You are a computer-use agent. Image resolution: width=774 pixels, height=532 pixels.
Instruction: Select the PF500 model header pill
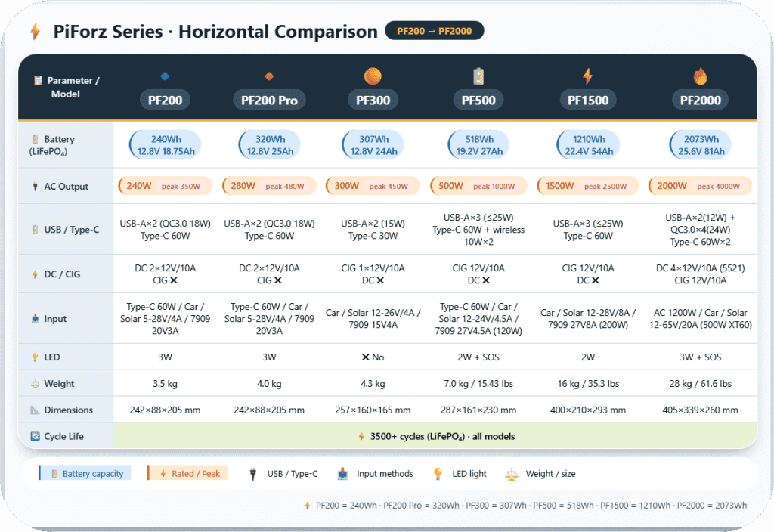478,100
